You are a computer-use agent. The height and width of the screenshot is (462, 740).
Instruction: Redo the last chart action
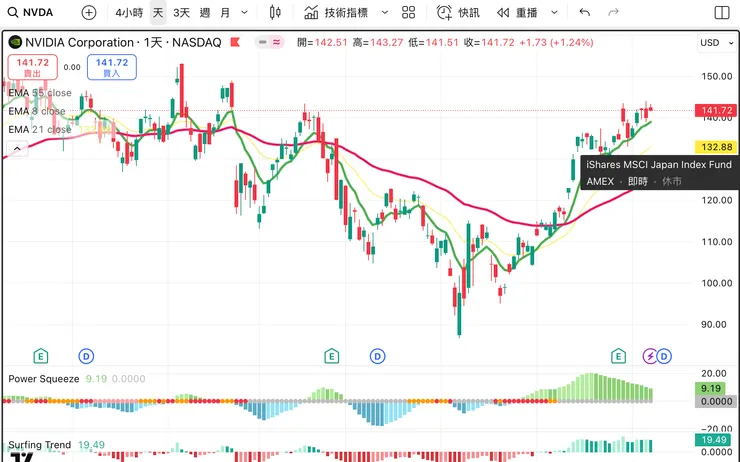pyautogui.click(x=613, y=12)
